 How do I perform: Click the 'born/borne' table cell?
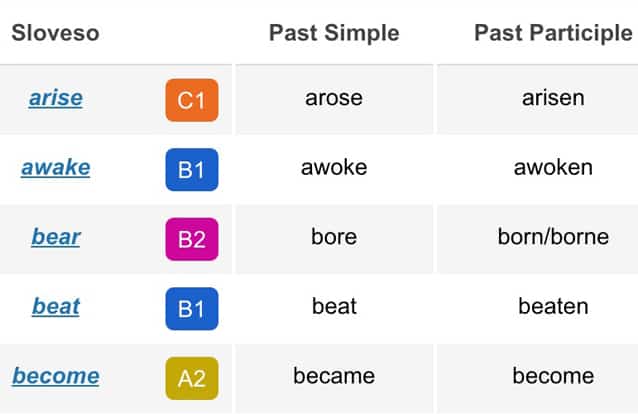click(x=538, y=239)
